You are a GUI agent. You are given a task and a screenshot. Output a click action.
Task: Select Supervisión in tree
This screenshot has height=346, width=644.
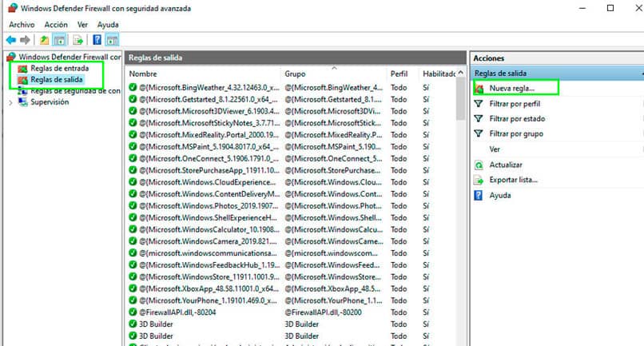point(50,102)
